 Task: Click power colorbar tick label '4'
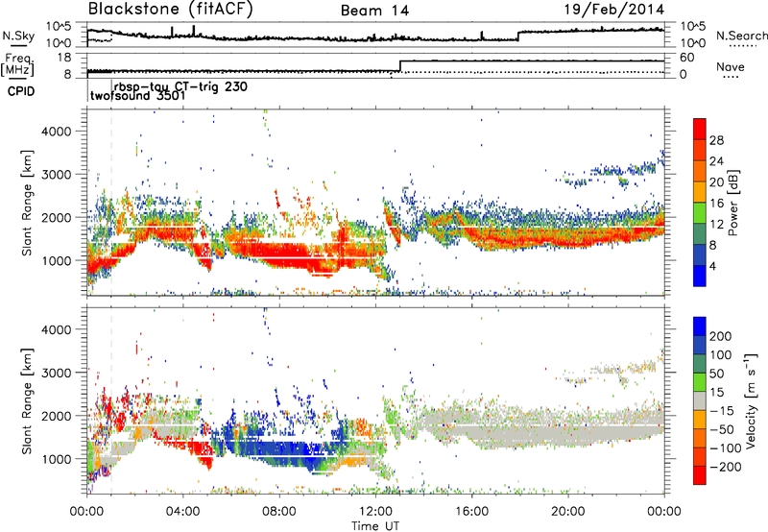pos(712,266)
